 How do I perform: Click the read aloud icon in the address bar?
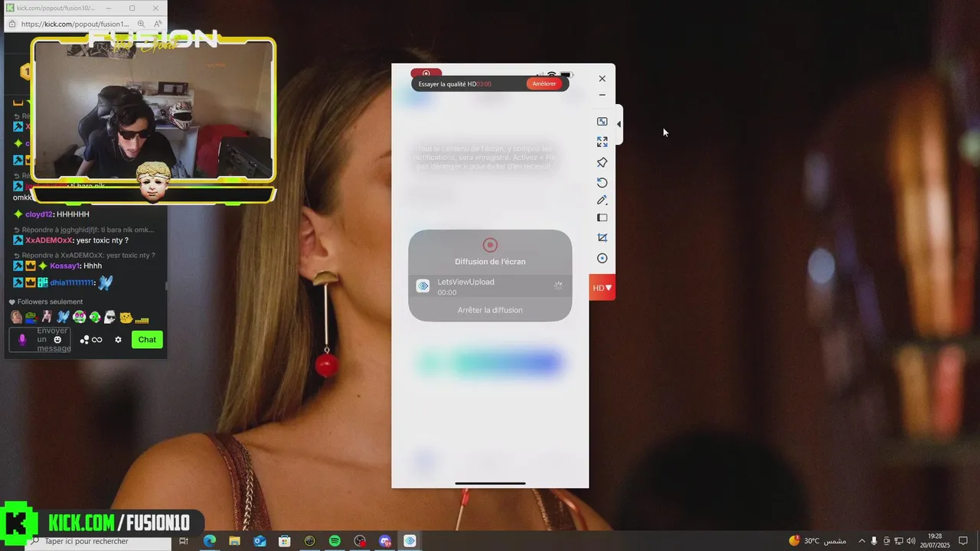point(157,24)
